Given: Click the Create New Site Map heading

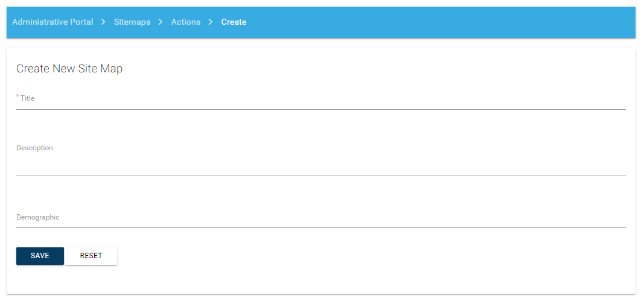Looking at the screenshot, I should (69, 69).
